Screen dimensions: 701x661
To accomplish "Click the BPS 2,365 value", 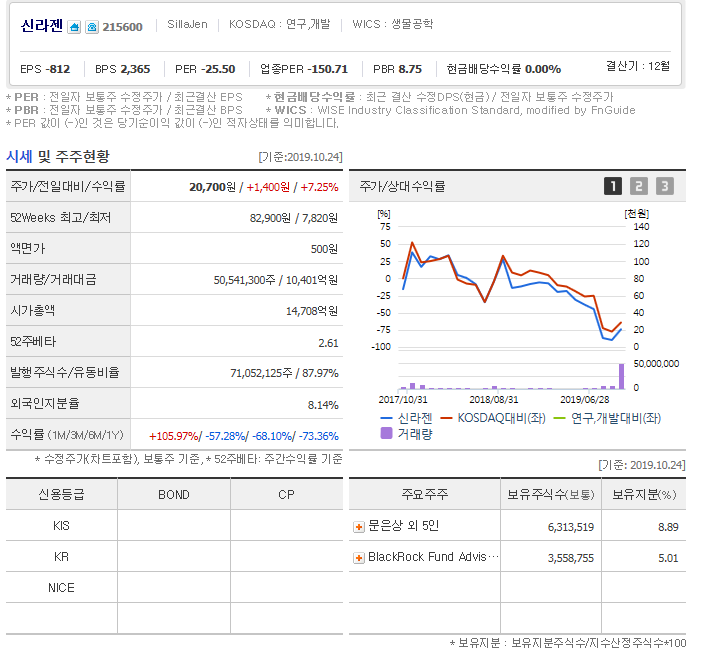I will pyautogui.click(x=122, y=69).
